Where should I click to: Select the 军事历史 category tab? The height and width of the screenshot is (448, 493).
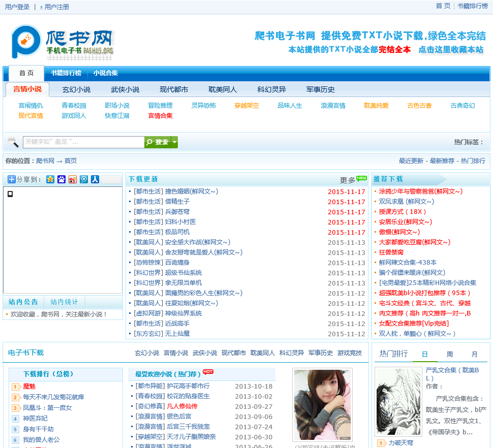coord(320,89)
